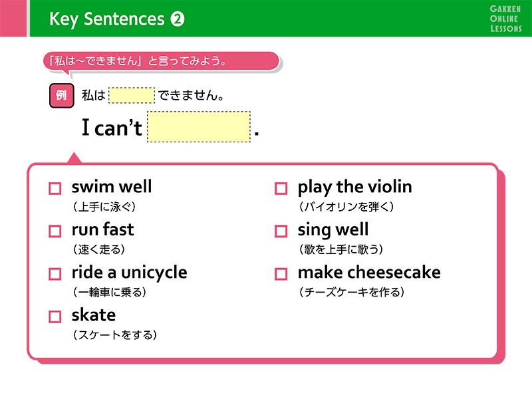The width and height of the screenshot is (532, 399).
Task: Click the Gakken Online Lessons logo
Action: point(505,18)
